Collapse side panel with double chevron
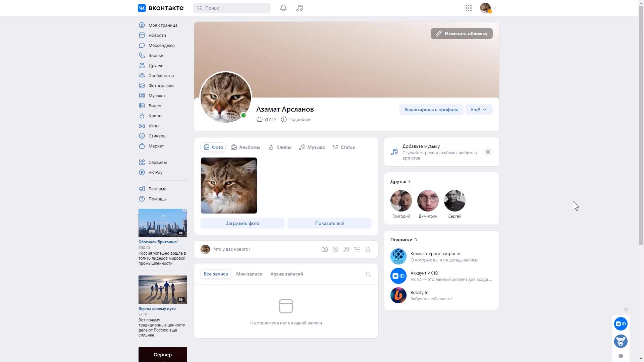The width and height of the screenshot is (644, 362). (x=626, y=310)
